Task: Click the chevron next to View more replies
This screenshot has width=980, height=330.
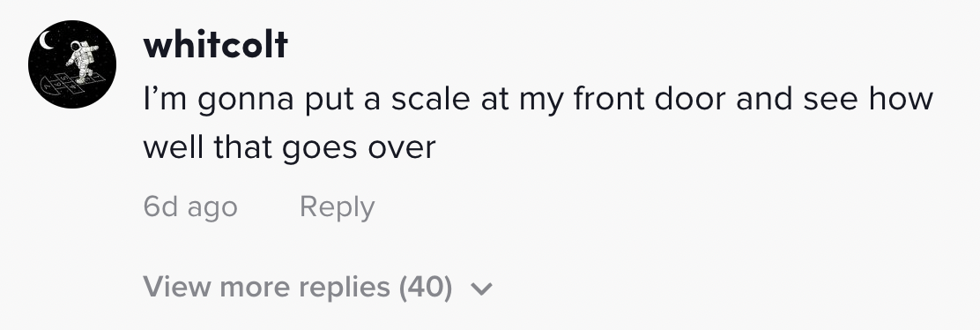Action: pos(481,289)
